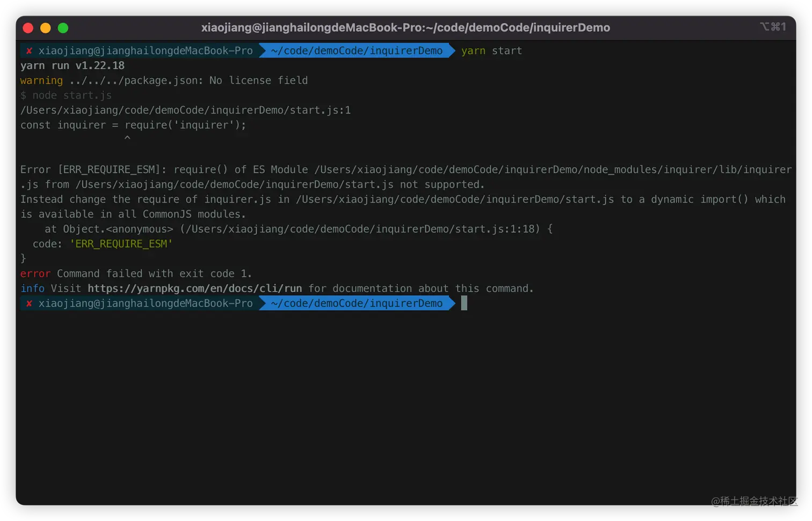Click the yellow minimize window button

pyautogui.click(x=46, y=28)
